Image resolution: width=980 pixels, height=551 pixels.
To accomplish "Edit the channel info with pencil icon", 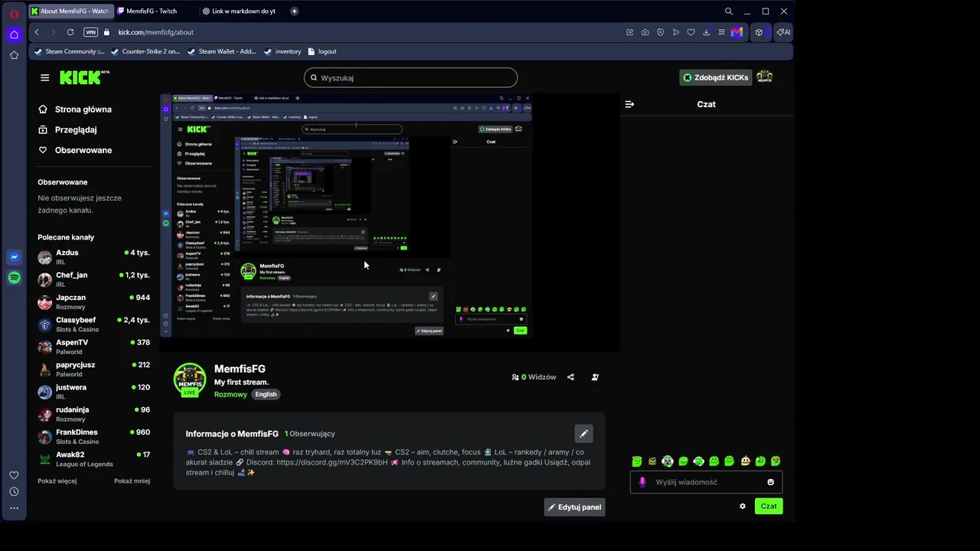I will click(583, 434).
